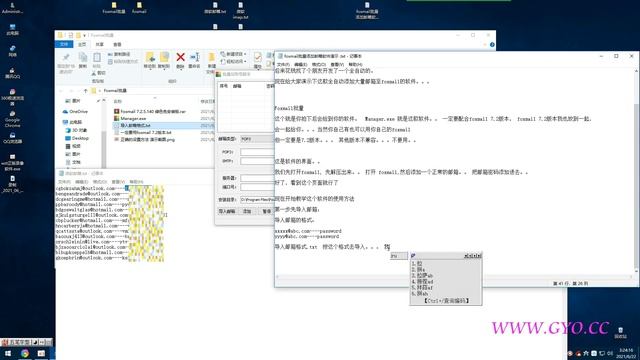Click the name column header in Explorer

point(118,101)
